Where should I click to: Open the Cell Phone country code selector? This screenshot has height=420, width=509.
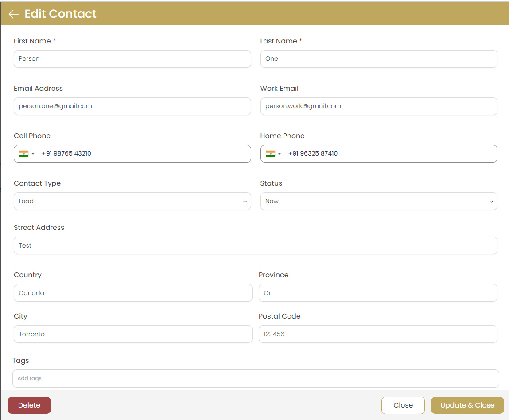pos(33,154)
